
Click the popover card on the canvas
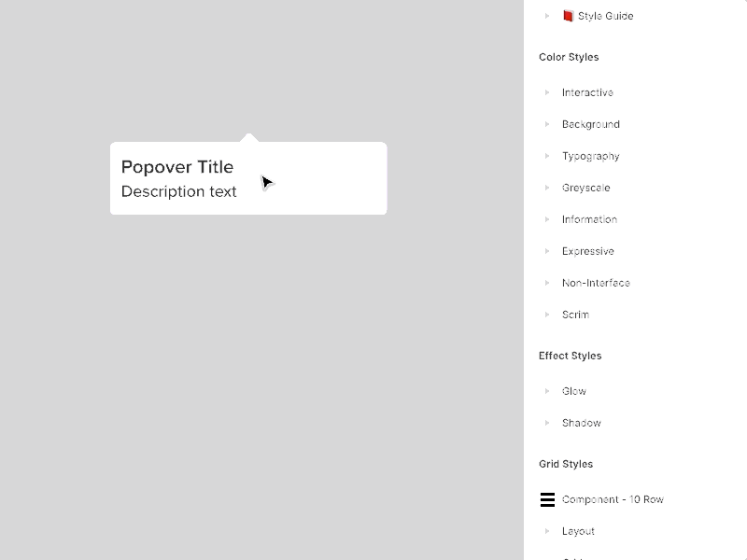pyautogui.click(x=247, y=177)
